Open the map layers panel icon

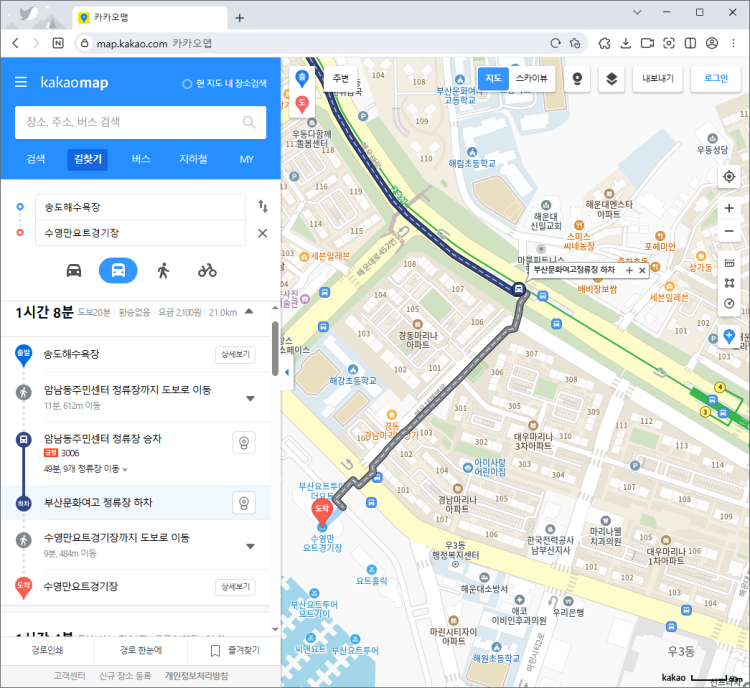[613, 78]
